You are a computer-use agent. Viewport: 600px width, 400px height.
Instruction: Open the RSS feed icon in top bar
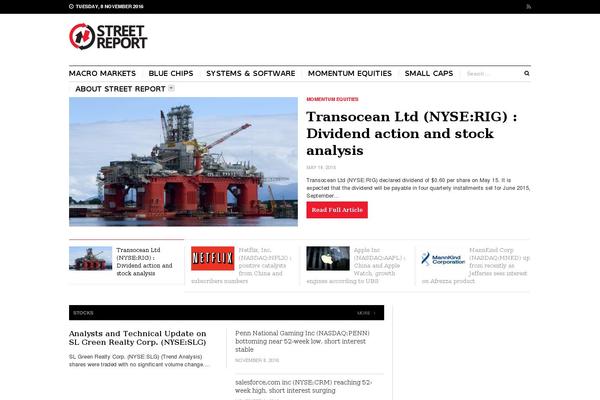[x=528, y=7]
